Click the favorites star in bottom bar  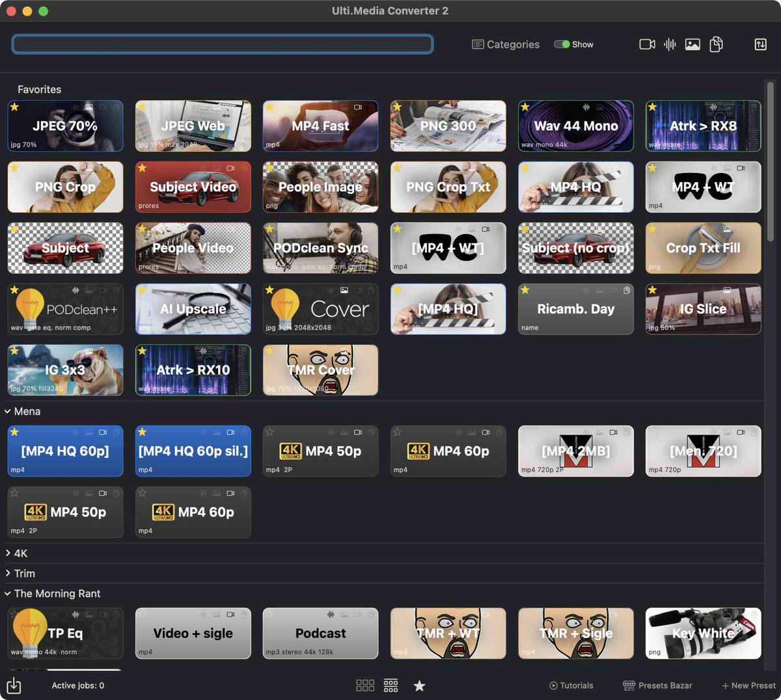pyautogui.click(x=420, y=686)
